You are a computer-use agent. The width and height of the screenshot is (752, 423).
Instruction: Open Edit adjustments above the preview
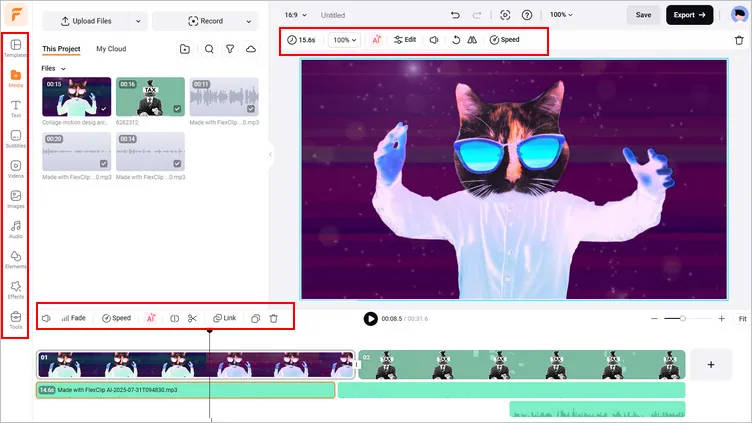[x=405, y=40]
